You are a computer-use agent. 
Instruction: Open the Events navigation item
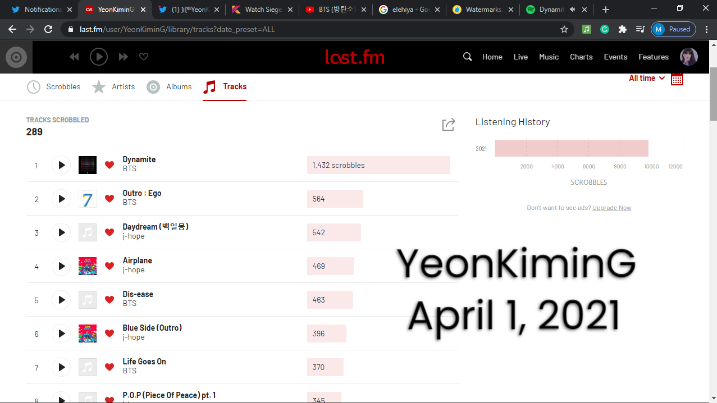pos(615,57)
